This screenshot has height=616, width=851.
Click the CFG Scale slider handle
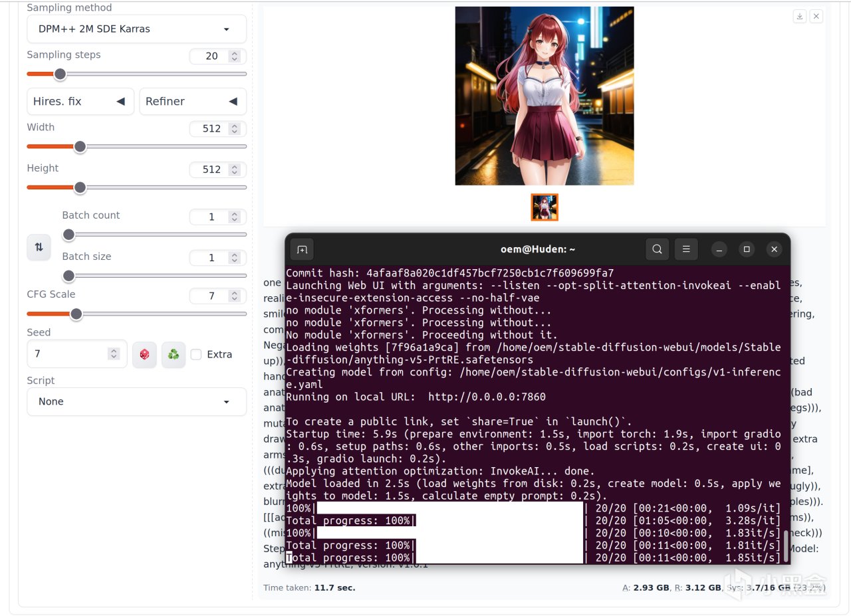76,314
